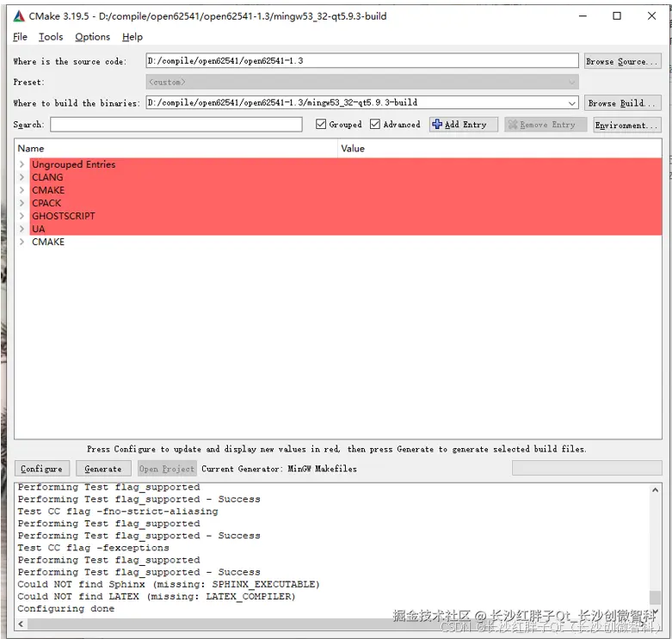672x639 pixels.
Task: Select the CPACK row
Action: pyautogui.click(x=345, y=203)
